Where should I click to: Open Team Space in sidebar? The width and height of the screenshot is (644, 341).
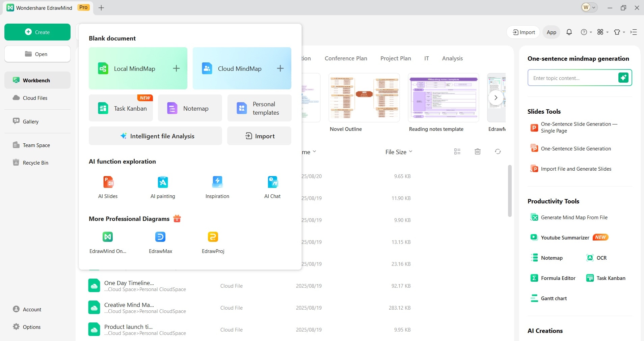pos(37,145)
